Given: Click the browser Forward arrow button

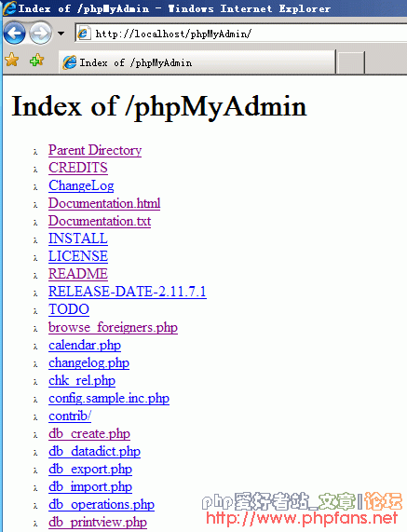Looking at the screenshot, I should pos(40,33).
